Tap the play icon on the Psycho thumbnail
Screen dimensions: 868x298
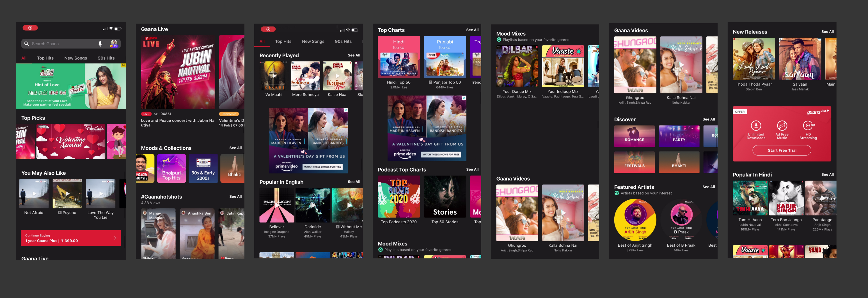(x=67, y=194)
